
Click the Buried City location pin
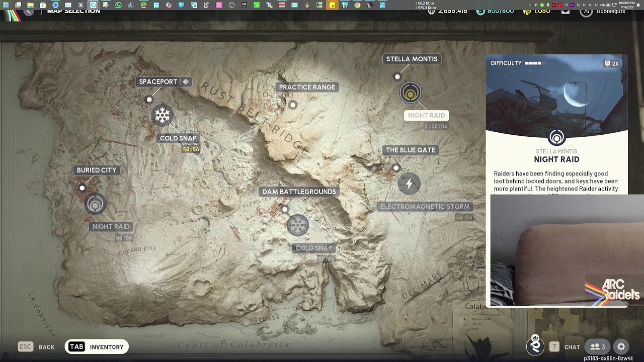point(82,188)
